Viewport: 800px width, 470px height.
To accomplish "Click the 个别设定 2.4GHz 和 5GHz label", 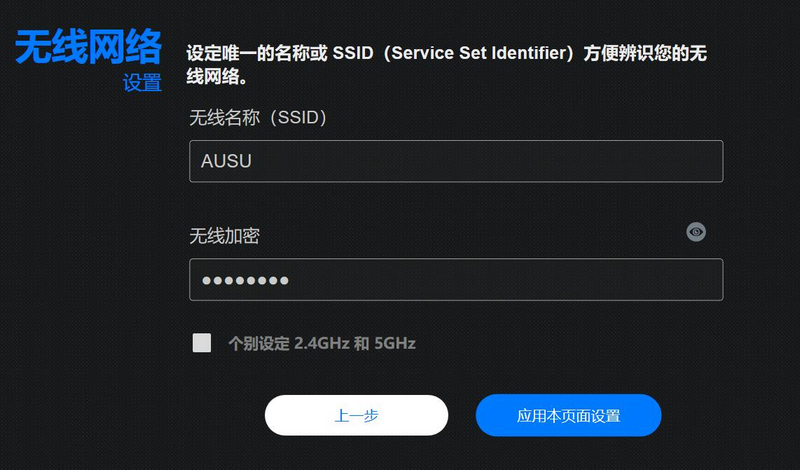I will (322, 343).
